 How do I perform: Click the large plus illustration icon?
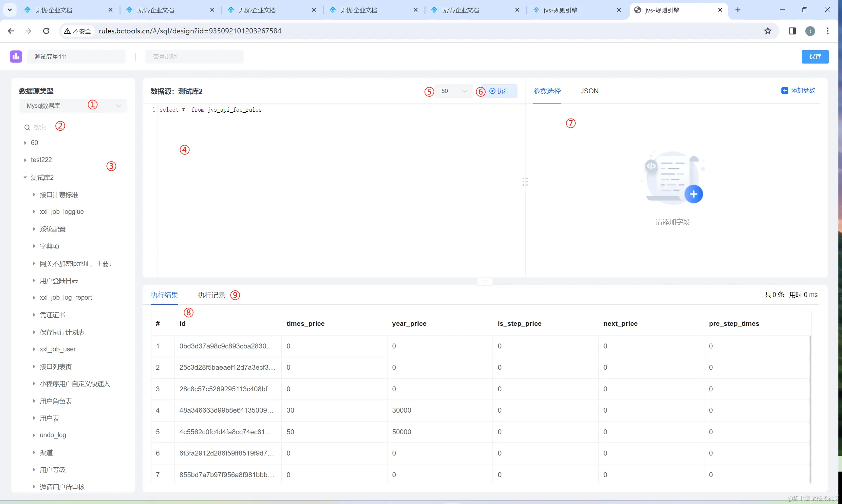(x=693, y=194)
